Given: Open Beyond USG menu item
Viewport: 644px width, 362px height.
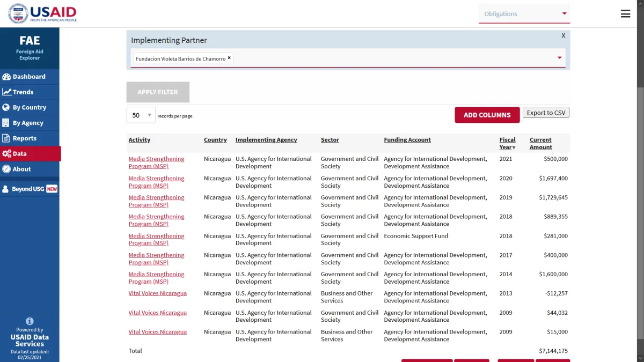Looking at the screenshot, I should [30, 189].
